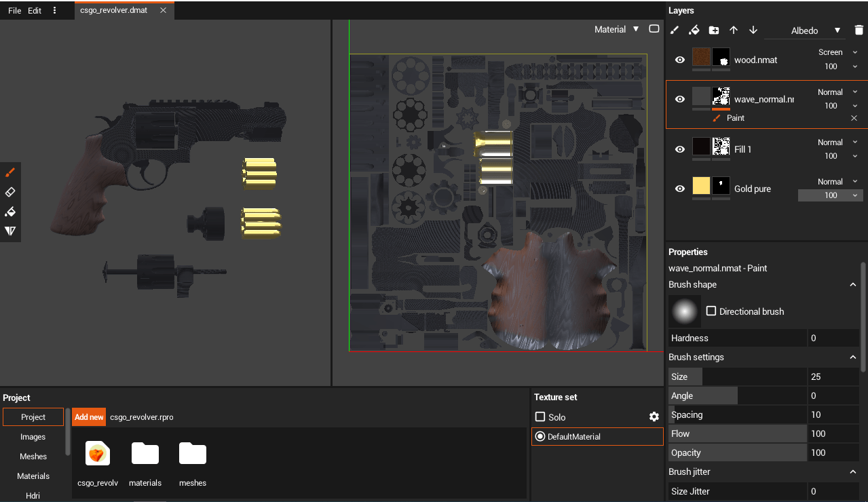Switch to the csgo_revolver.dmat tab
Screen dimensions: 868x502
pyautogui.click(x=114, y=10)
